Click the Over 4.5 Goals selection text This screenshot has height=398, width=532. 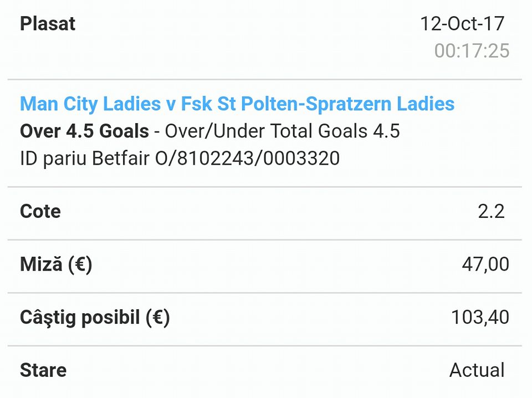[84, 131]
